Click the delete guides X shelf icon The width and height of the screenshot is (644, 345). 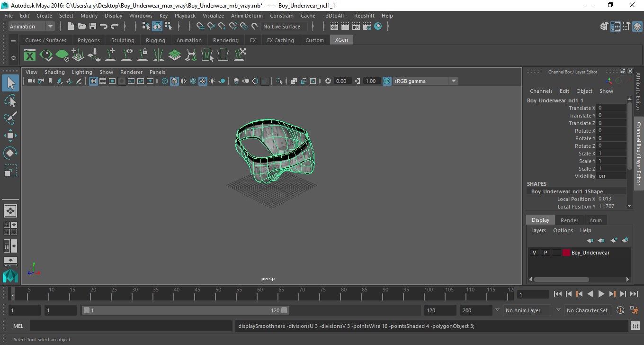pos(240,55)
